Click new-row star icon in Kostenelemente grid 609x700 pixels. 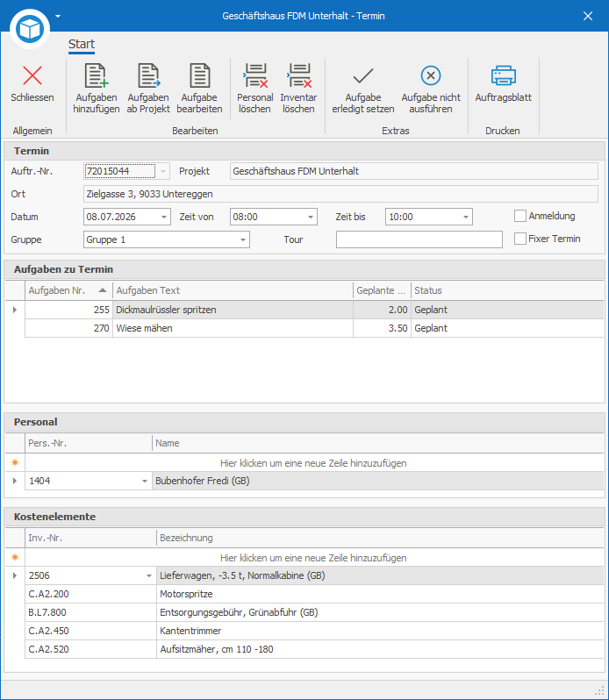click(x=15, y=557)
